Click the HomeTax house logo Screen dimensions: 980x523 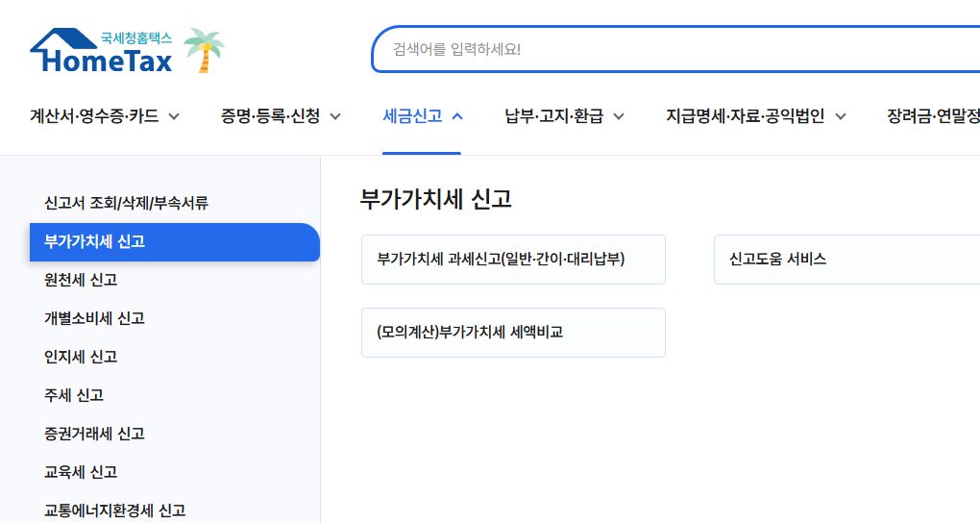101,51
